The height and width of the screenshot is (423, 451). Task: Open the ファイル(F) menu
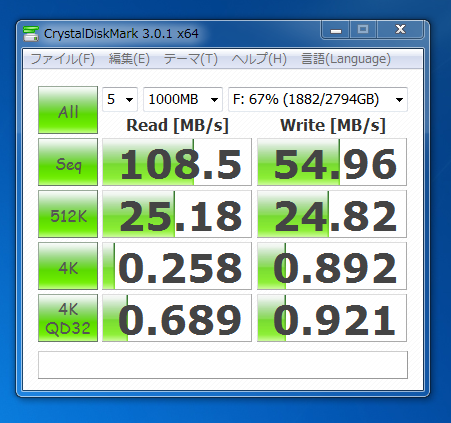tap(63, 59)
